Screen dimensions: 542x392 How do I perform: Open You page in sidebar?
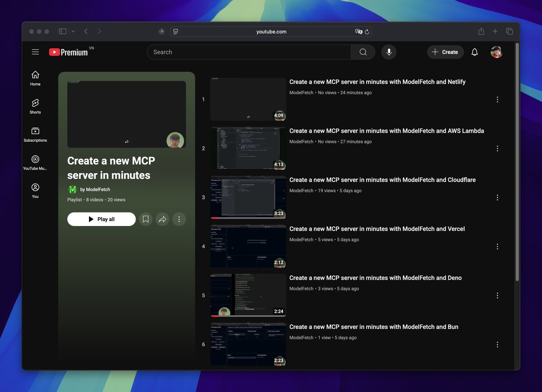pyautogui.click(x=35, y=190)
